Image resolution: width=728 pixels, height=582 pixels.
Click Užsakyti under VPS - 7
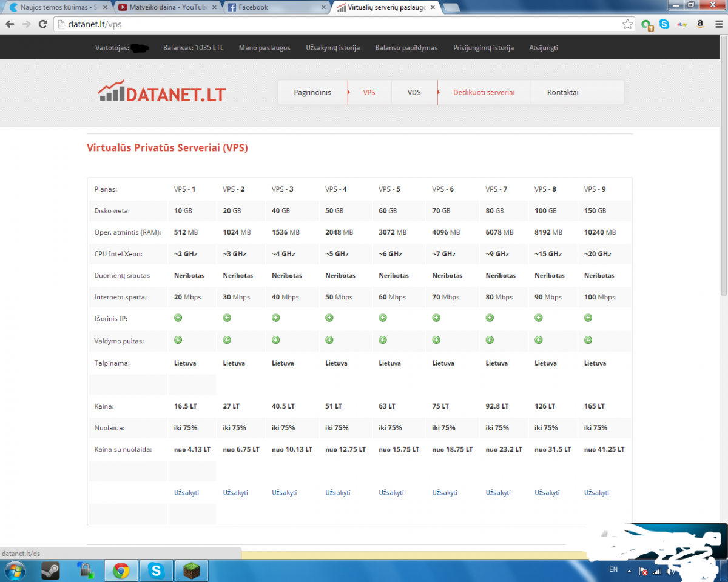pos(498,493)
